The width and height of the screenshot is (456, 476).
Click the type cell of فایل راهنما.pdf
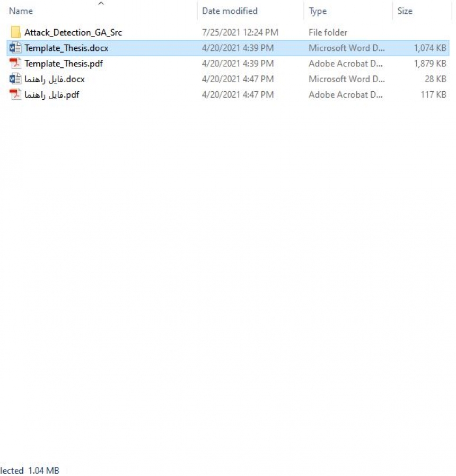click(346, 94)
